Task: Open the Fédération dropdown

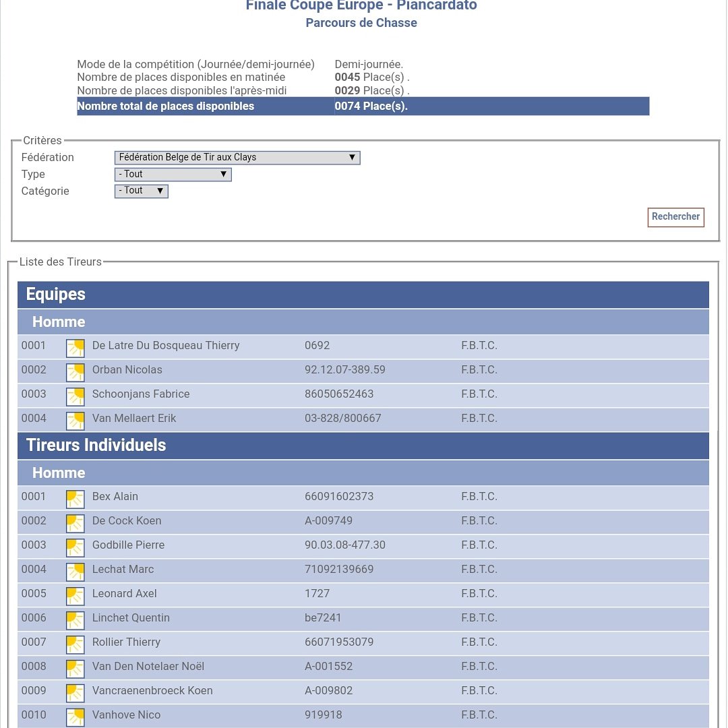Action: tap(237, 157)
